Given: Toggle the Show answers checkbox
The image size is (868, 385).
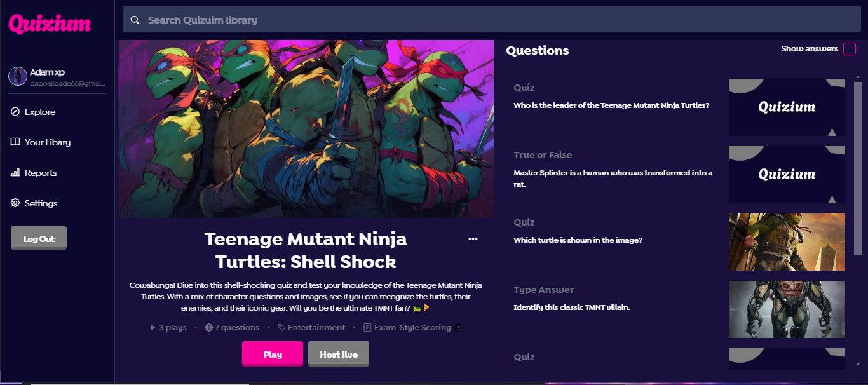Looking at the screenshot, I should pyautogui.click(x=850, y=49).
